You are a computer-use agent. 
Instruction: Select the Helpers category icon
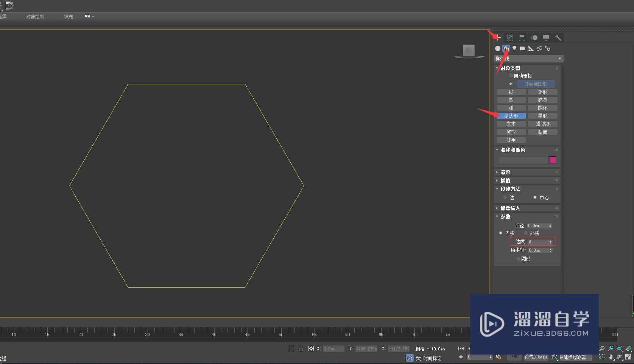coord(531,48)
